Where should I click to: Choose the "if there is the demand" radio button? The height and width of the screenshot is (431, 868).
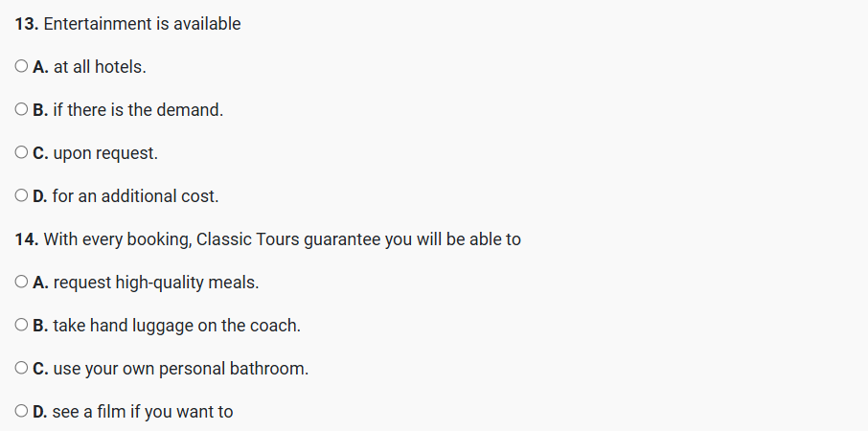(x=22, y=110)
